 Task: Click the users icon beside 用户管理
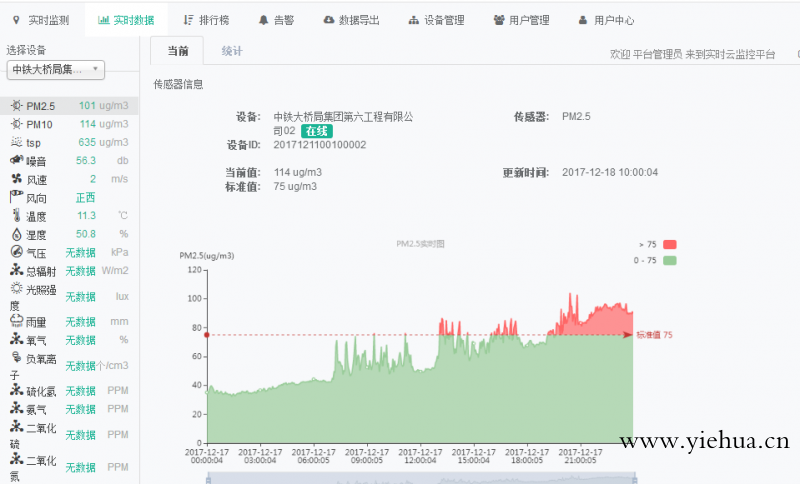click(498, 20)
